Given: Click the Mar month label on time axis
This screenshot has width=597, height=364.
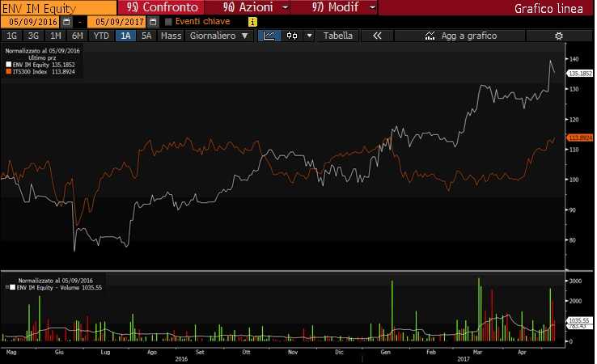Looking at the screenshot, I should click(x=477, y=352).
